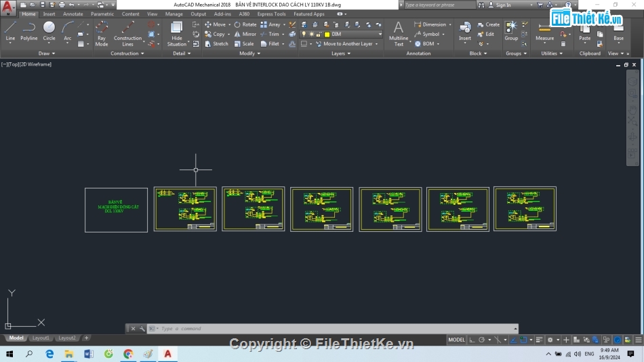Click Edit block button

(x=486, y=34)
